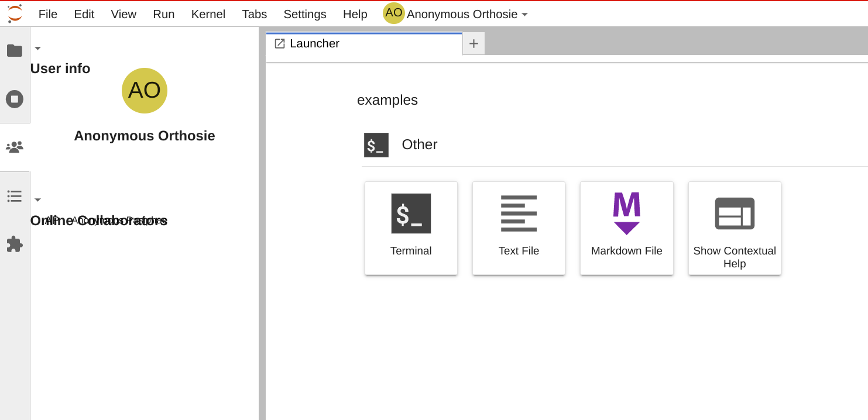Click the Anonymous Orthosie name in menu bar

pos(462,14)
